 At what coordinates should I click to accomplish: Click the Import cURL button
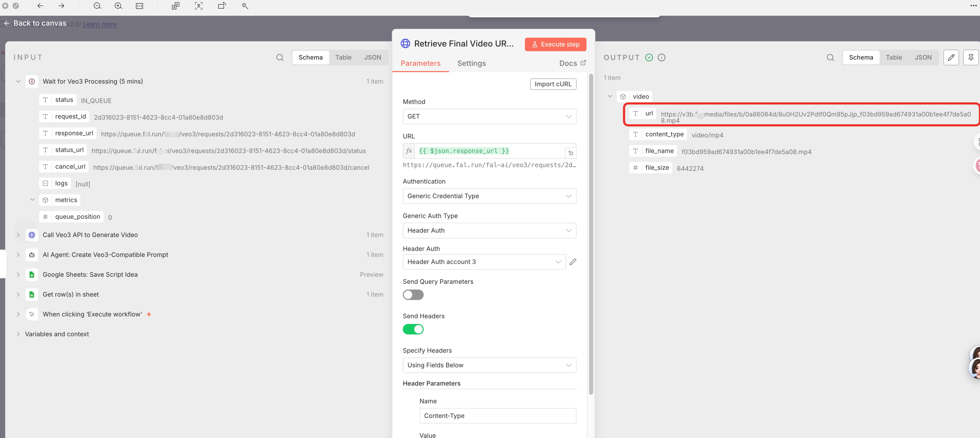(553, 84)
